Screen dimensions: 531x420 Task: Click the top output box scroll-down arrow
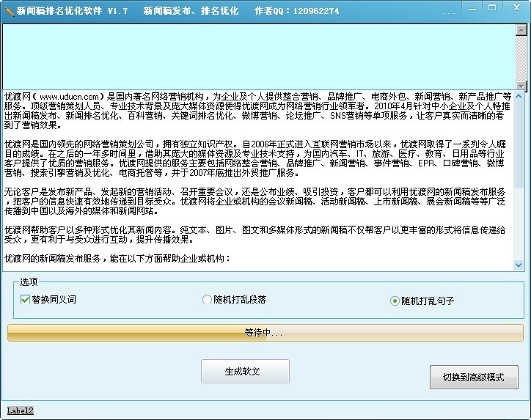pyautogui.click(x=521, y=85)
